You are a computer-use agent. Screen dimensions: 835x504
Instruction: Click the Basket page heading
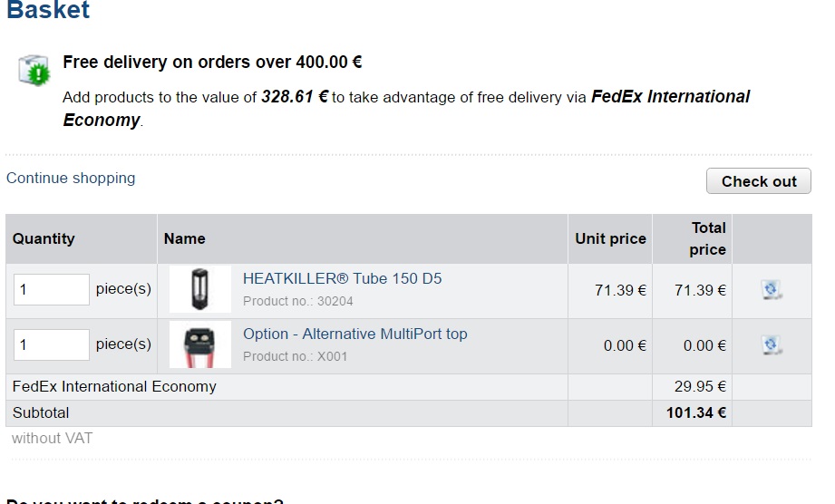[48, 11]
